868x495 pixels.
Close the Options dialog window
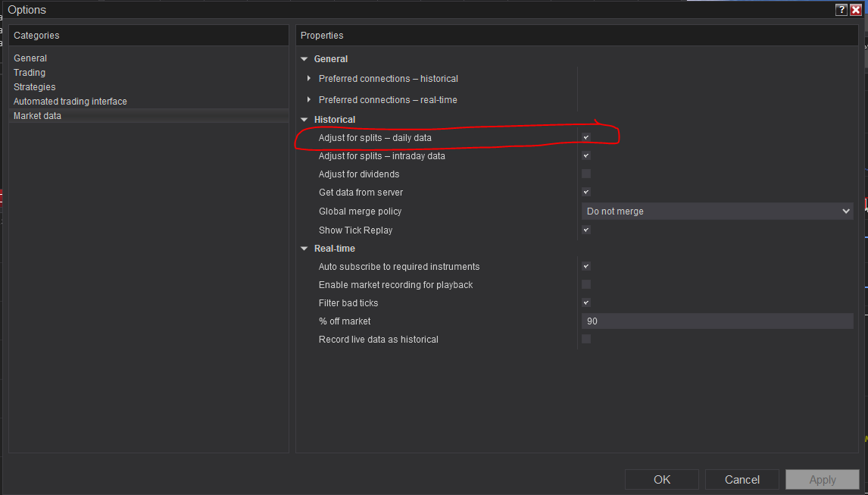(x=856, y=10)
